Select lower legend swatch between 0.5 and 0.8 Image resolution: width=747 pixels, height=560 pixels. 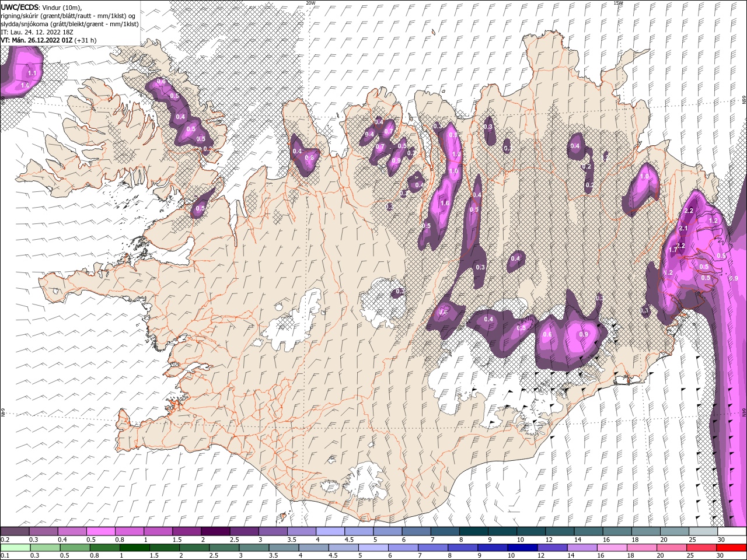(75, 548)
